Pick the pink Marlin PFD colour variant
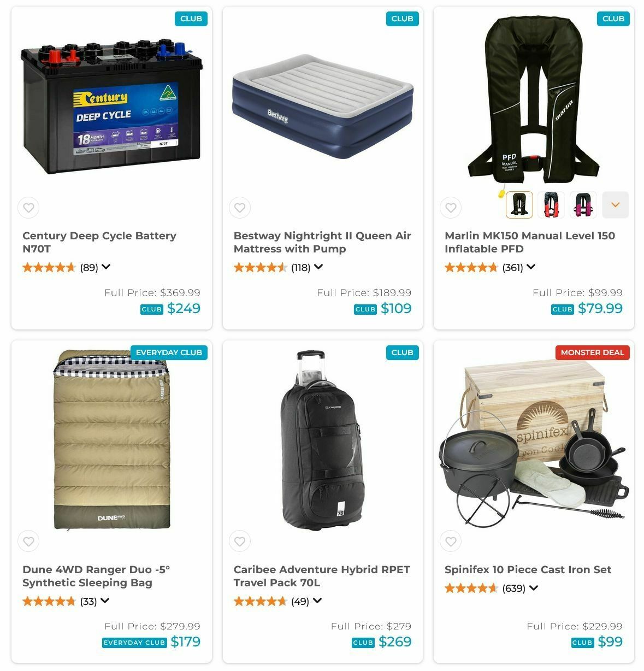 (x=583, y=205)
